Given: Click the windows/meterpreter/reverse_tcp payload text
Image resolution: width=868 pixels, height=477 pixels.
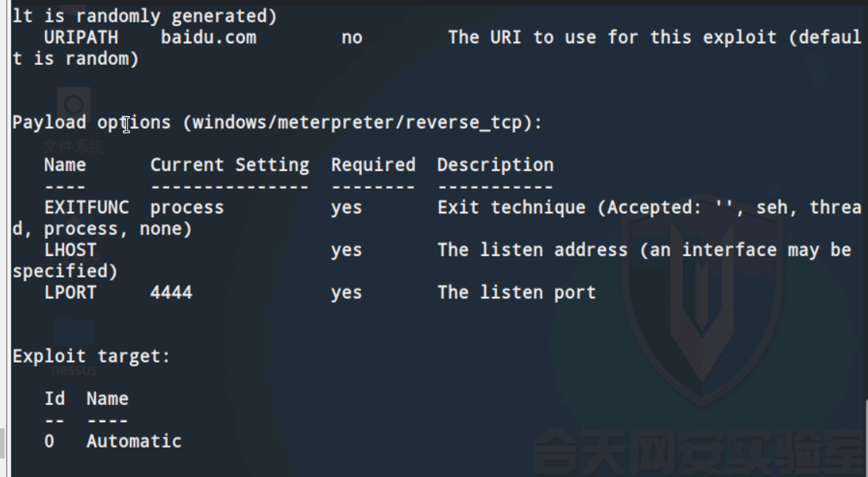Looking at the screenshot, I should [358, 122].
